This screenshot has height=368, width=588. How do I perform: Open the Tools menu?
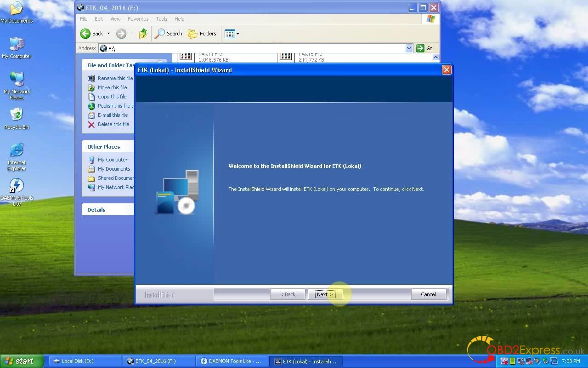coord(162,19)
